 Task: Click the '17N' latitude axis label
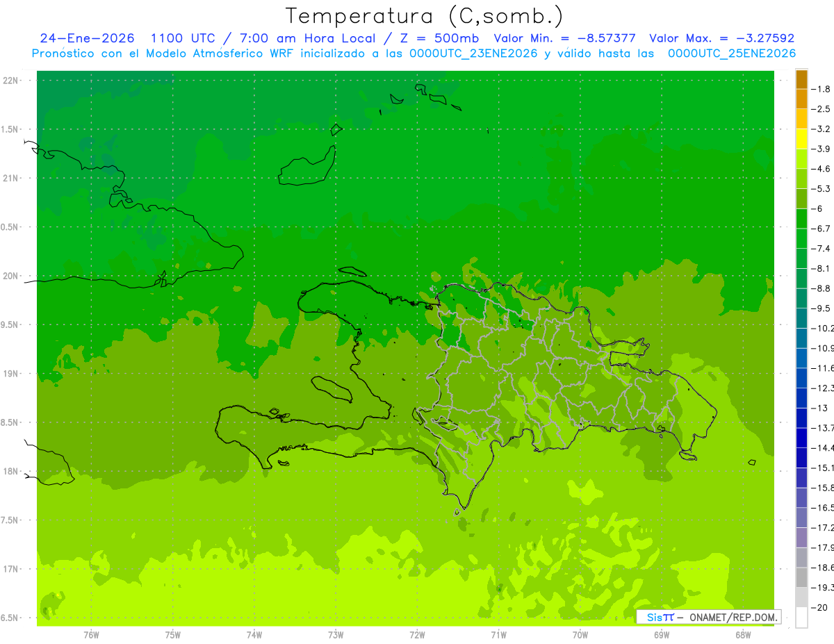[x=12, y=569]
